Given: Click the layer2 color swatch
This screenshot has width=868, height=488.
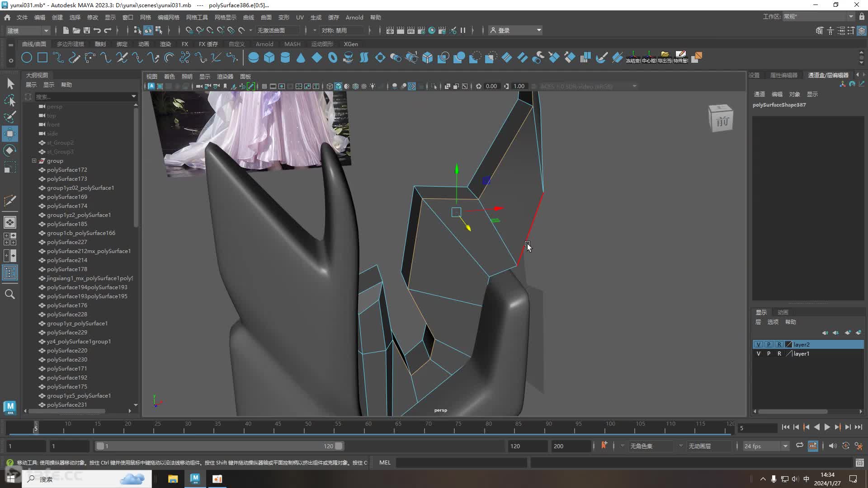Looking at the screenshot, I should 789,344.
